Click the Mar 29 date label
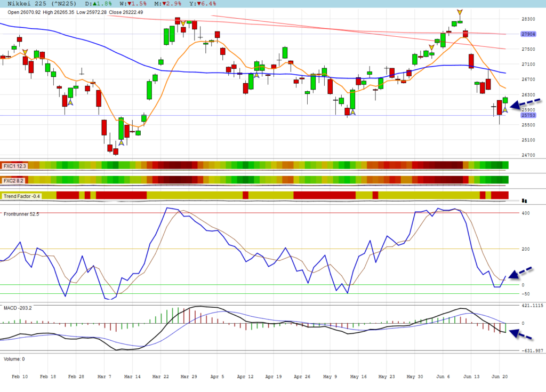The width and height of the screenshot is (546, 392). (x=189, y=377)
